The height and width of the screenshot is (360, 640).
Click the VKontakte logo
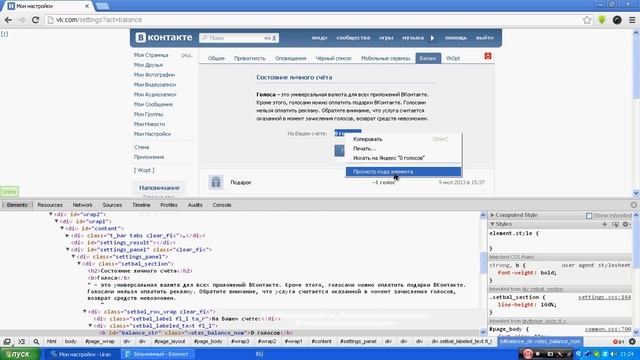point(164,38)
